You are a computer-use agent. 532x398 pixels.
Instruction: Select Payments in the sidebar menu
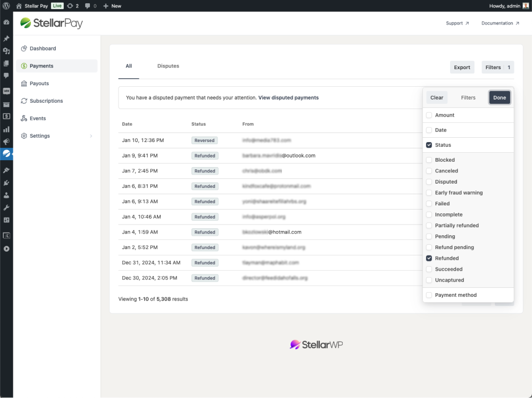click(x=41, y=66)
